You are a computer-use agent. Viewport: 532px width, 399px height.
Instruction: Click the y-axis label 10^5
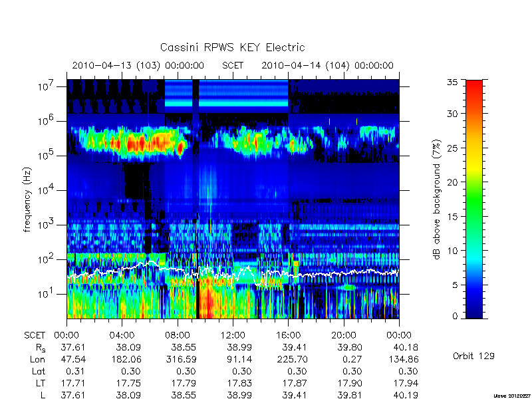point(47,156)
